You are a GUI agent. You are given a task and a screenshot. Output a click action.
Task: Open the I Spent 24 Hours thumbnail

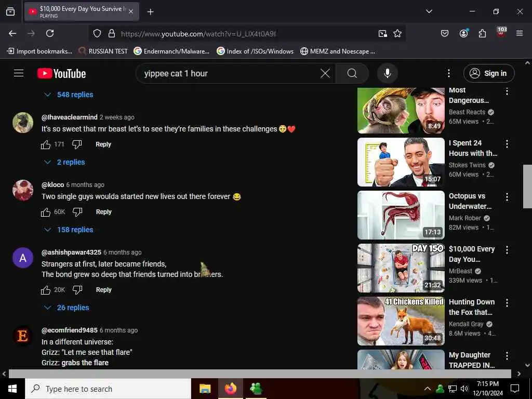(x=401, y=162)
